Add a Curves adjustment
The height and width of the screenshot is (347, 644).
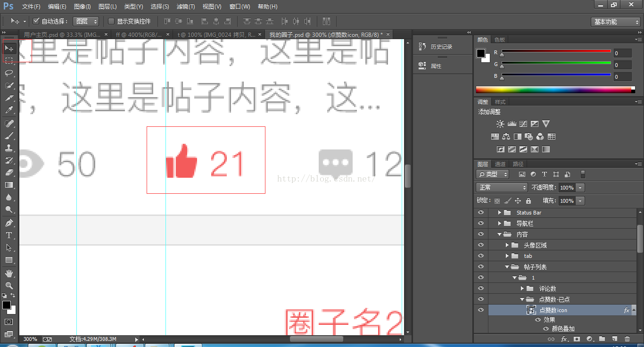point(523,124)
